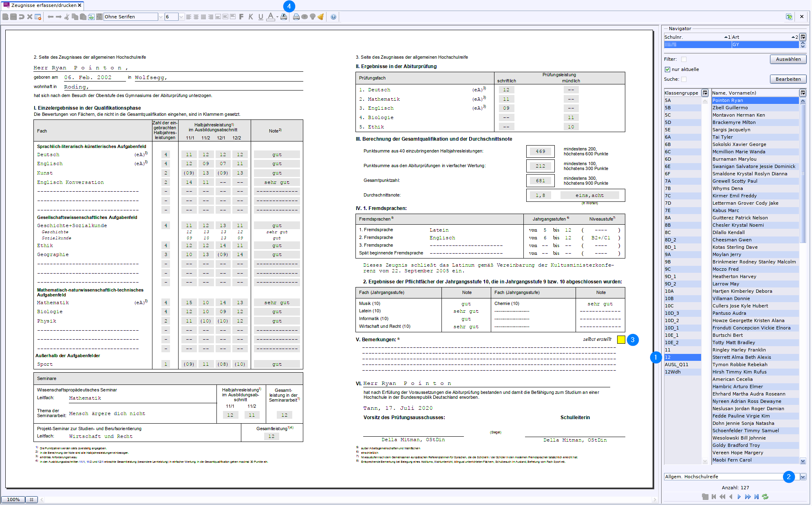The image size is (812, 506).
Task: Click the green refresh icon in navigator
Action: click(x=765, y=497)
